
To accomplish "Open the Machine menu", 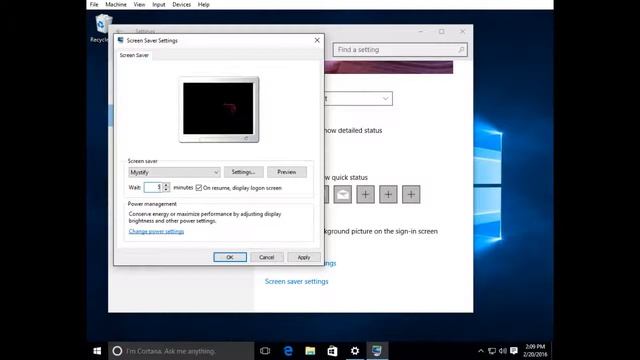I will pyautogui.click(x=116, y=4).
